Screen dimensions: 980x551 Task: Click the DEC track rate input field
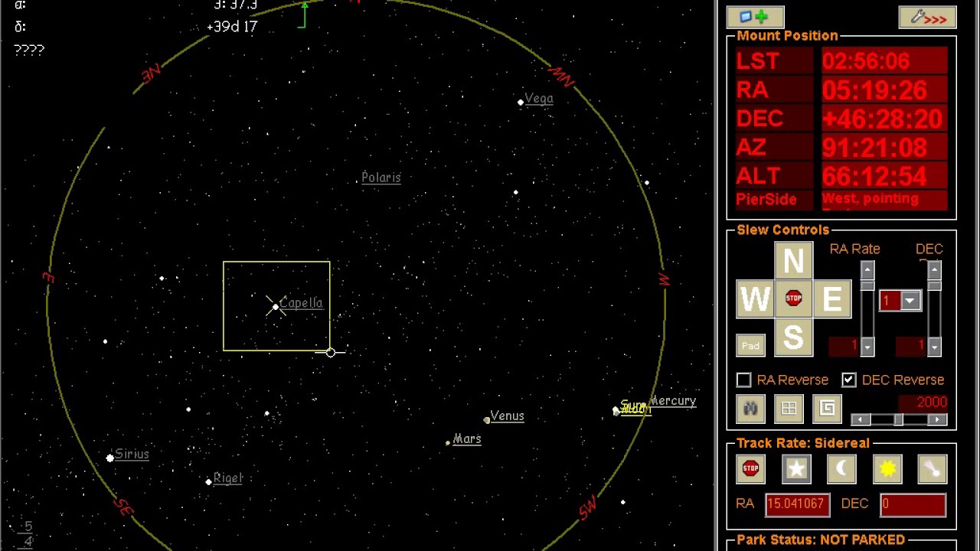[913, 504]
